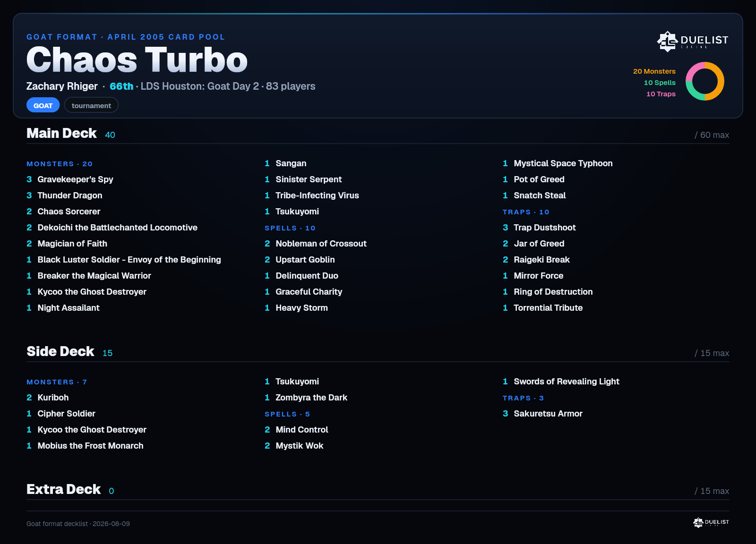This screenshot has width=756, height=544.
Task: Click the 10 Spells legend label
Action: (x=660, y=83)
